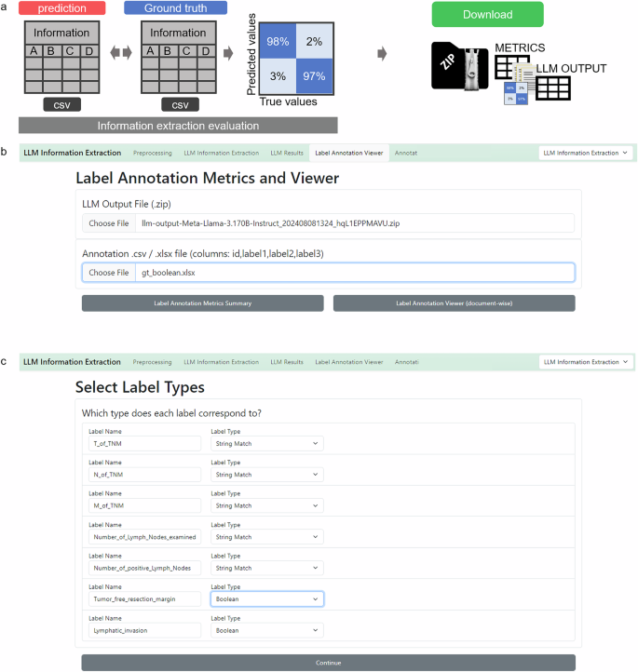Viewport: 638px width, 672px height.
Task: Expand Label Type dropdown for Tumor_free_resection_margin
Action: click(266, 599)
